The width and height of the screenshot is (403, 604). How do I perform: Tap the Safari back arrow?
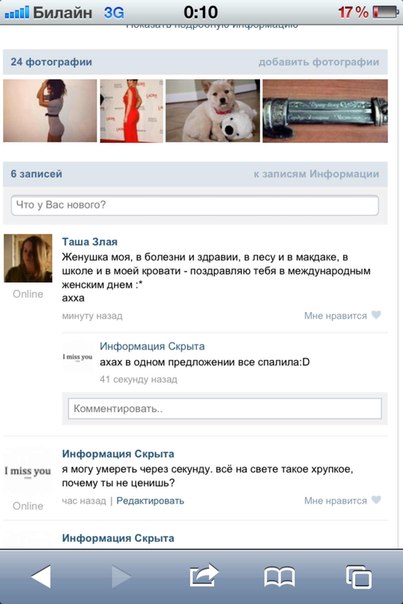pyautogui.click(x=41, y=576)
